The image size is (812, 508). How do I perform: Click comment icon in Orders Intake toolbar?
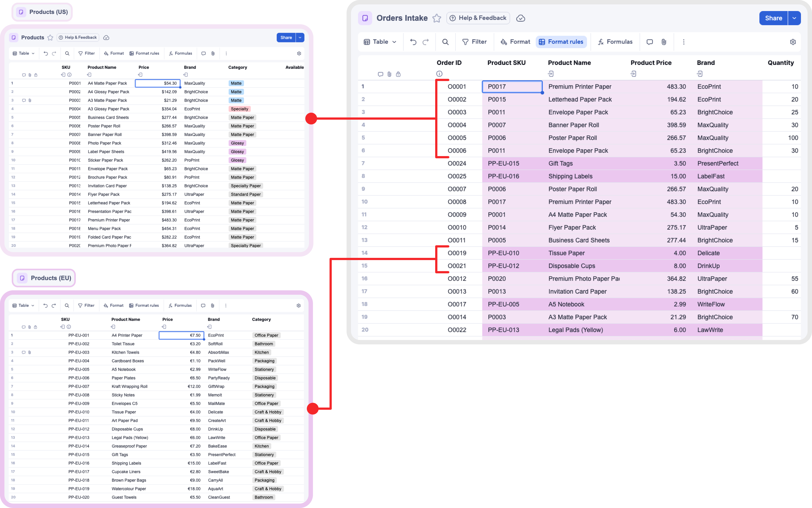coord(650,42)
